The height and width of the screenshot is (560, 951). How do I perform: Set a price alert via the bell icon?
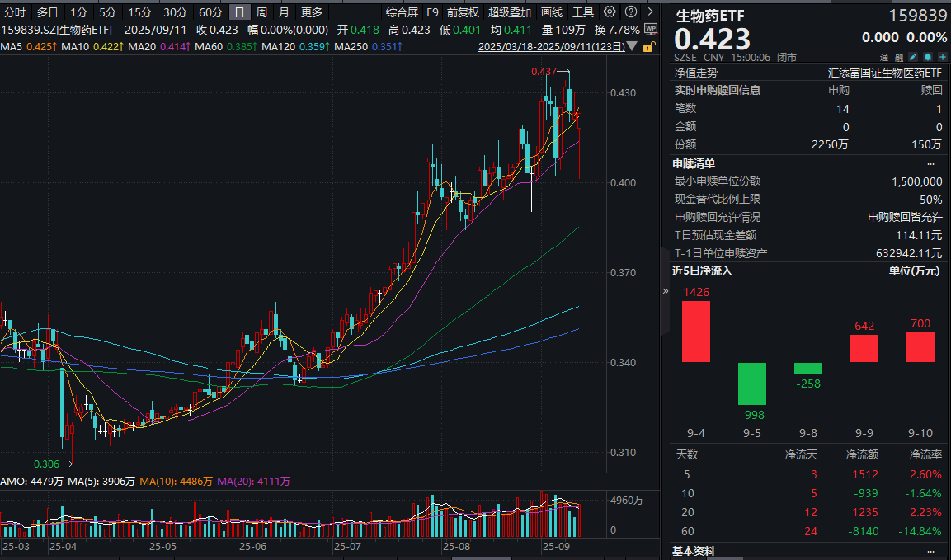click(927, 57)
